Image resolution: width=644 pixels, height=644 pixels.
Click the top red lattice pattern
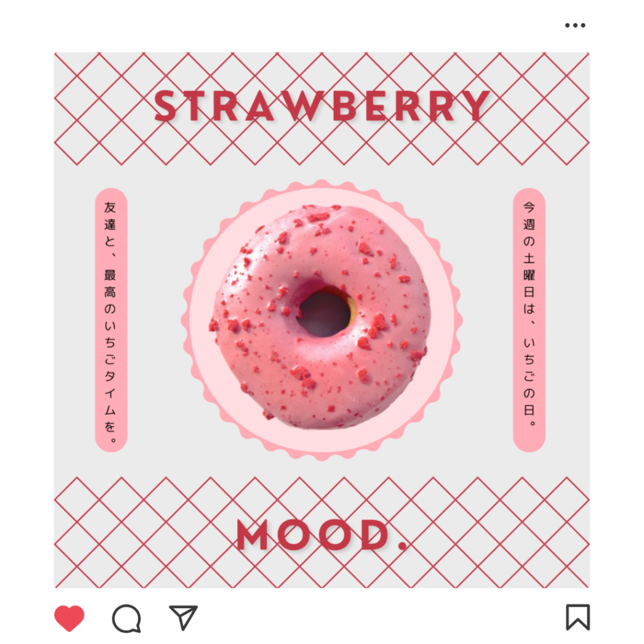pos(322,108)
